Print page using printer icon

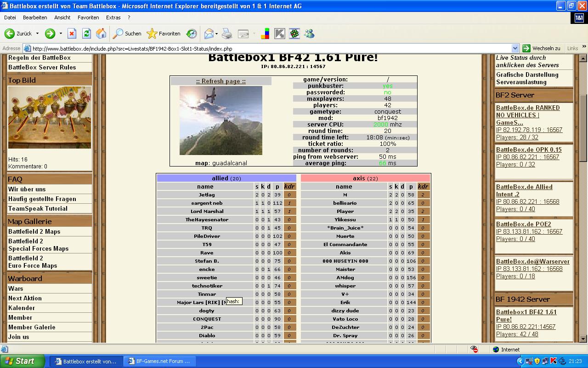click(227, 34)
